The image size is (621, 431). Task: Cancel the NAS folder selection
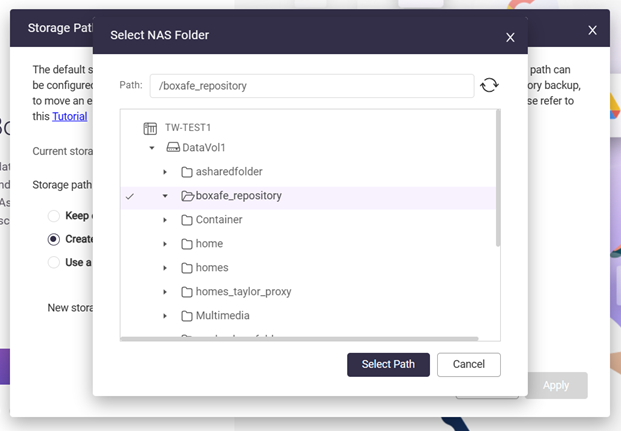468,364
